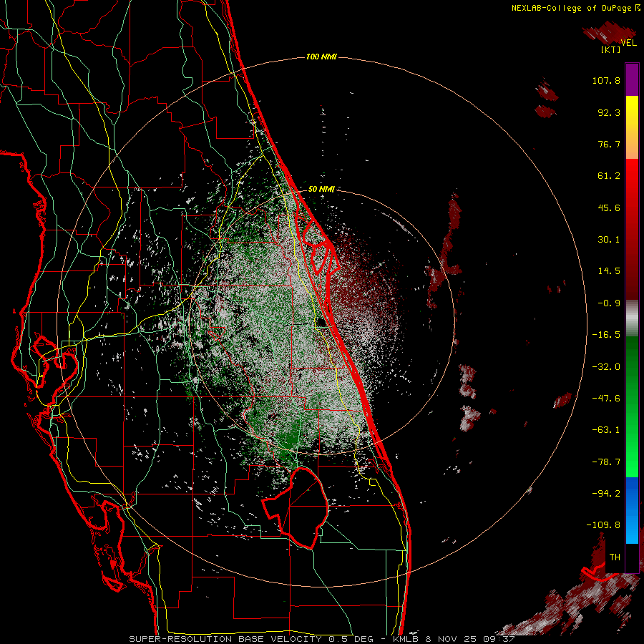The image size is (644, 644).
Task: Click the -63.1 velocity scale value
Action: point(606,430)
